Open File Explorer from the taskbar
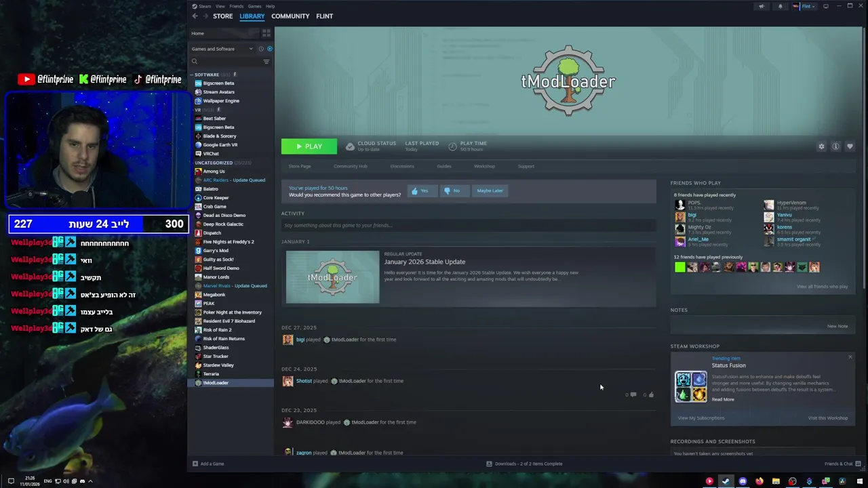The image size is (868, 488). tap(776, 481)
